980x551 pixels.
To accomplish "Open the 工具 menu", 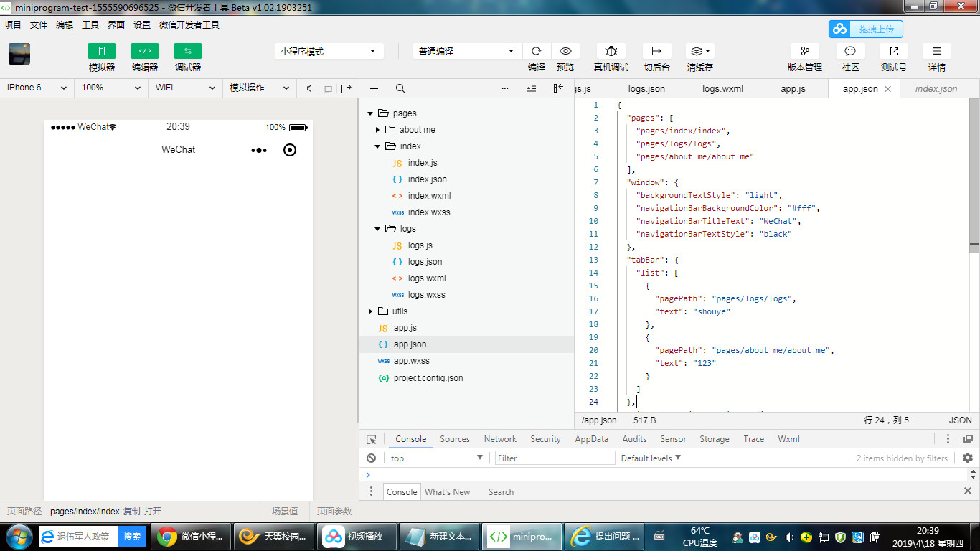I will pos(90,24).
